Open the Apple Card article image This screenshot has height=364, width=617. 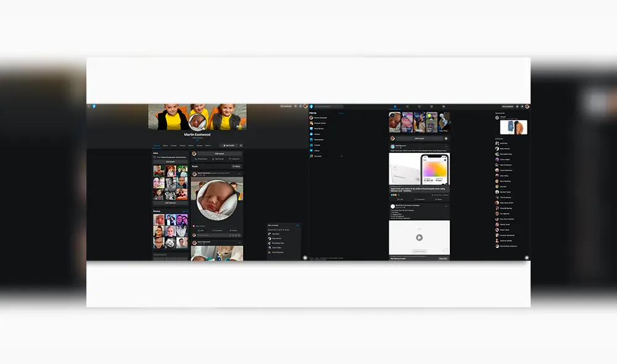pos(419,170)
